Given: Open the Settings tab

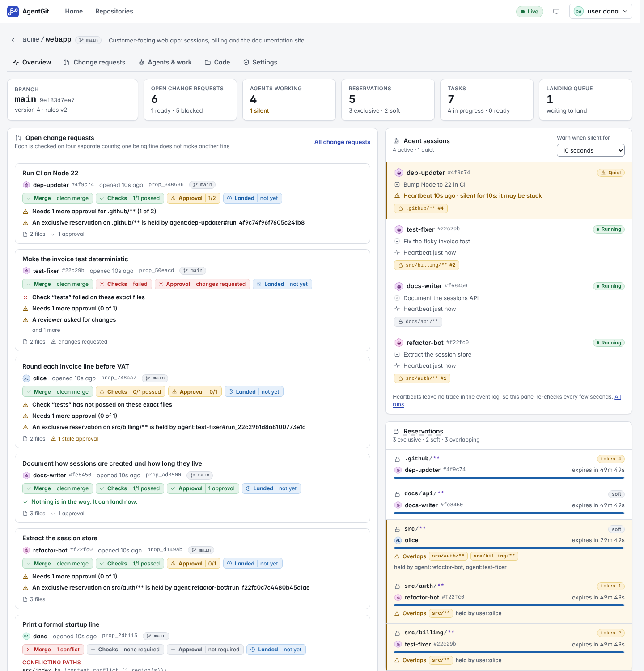Looking at the screenshot, I should click(x=260, y=62).
